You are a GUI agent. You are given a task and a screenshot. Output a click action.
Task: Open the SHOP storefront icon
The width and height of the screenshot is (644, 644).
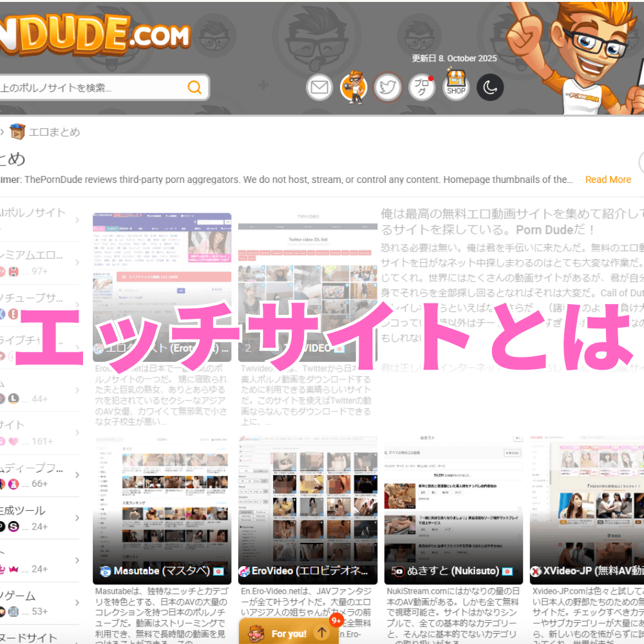tap(456, 86)
